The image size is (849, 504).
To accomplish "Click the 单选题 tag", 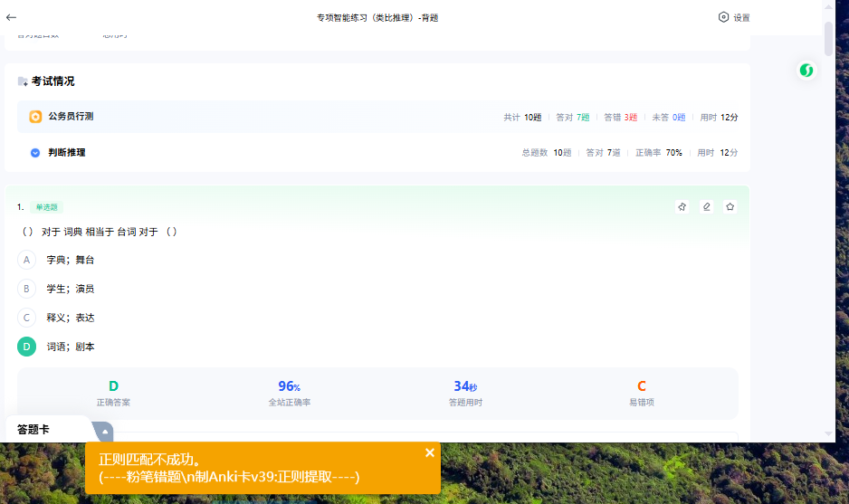I will [46, 207].
